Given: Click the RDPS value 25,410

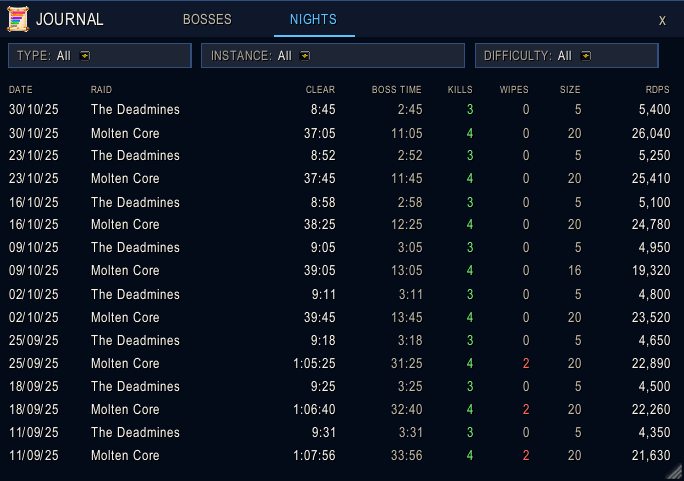Looking at the screenshot, I should pyautogui.click(x=651, y=178).
